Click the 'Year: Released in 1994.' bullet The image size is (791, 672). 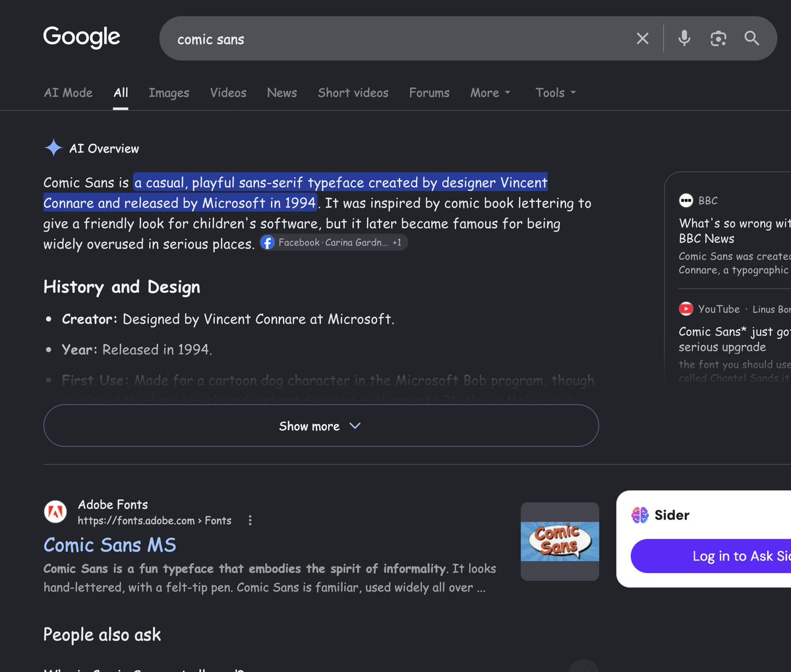(x=136, y=350)
